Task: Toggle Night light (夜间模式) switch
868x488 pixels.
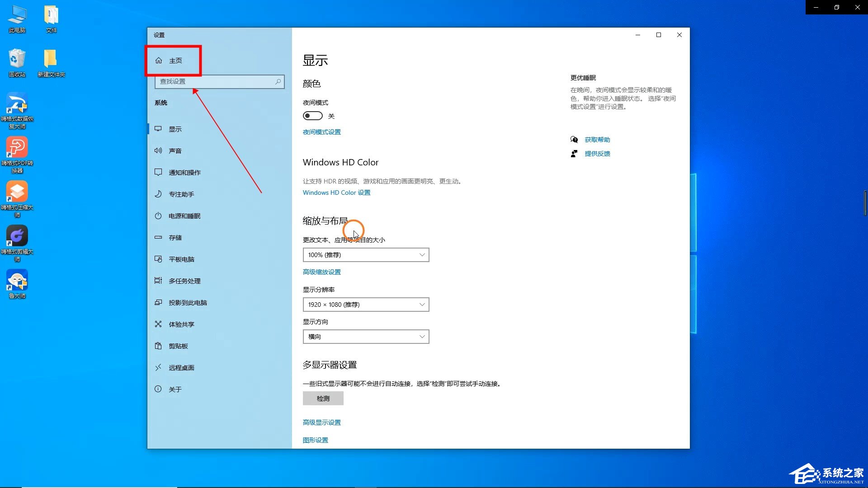Action: pos(313,116)
